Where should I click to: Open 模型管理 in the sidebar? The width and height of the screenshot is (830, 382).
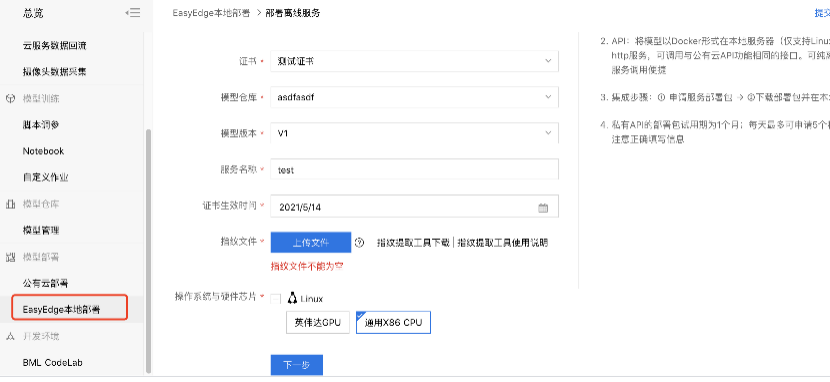[41, 230]
